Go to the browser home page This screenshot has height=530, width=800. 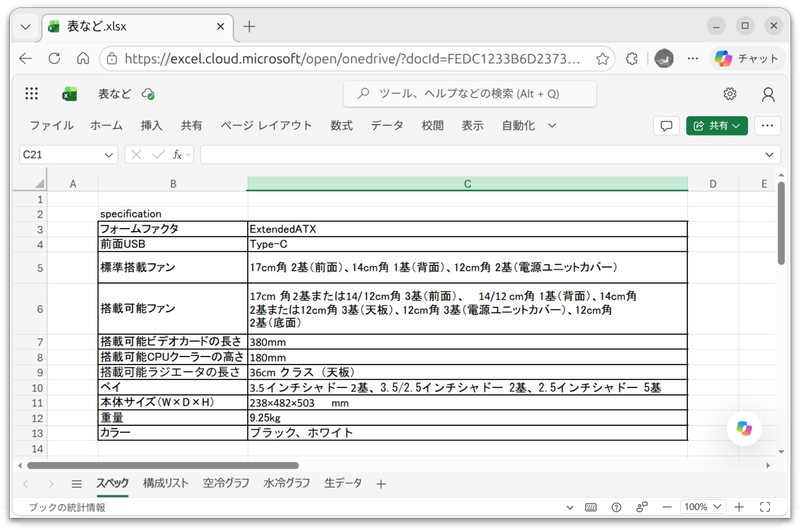(83, 59)
